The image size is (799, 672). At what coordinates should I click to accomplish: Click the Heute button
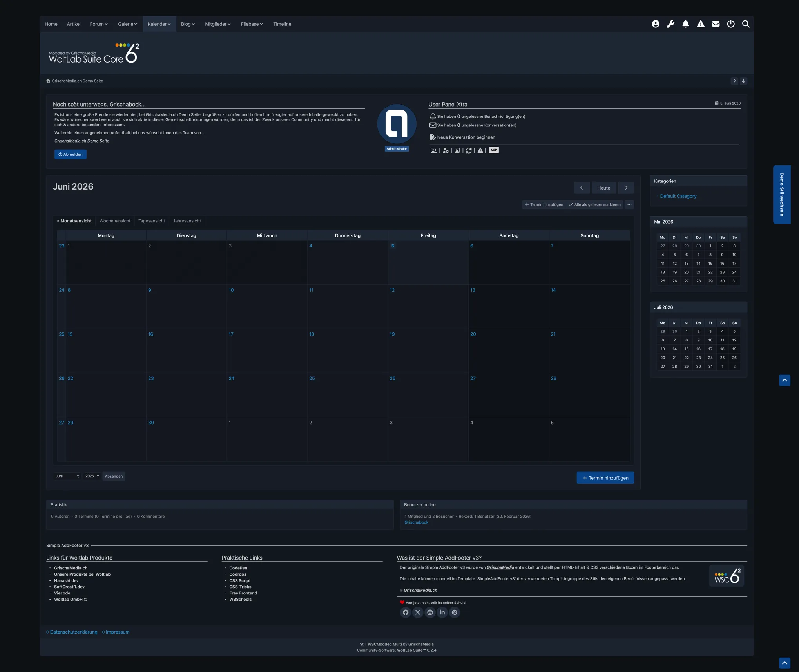coord(603,188)
